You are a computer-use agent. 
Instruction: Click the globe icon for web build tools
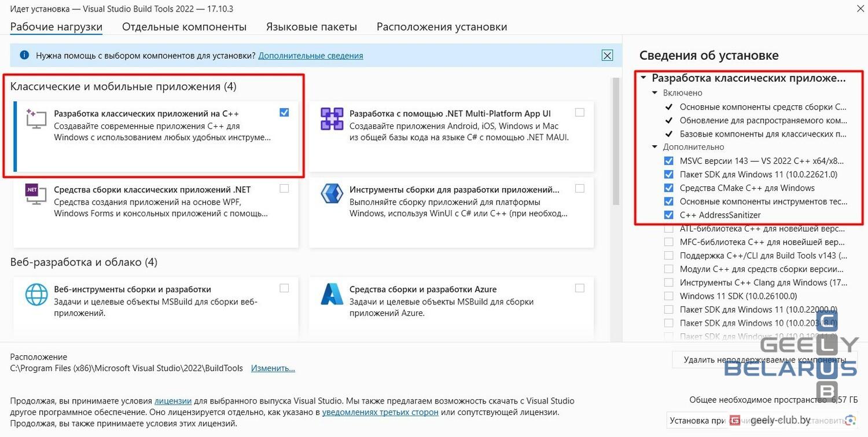pyautogui.click(x=36, y=294)
